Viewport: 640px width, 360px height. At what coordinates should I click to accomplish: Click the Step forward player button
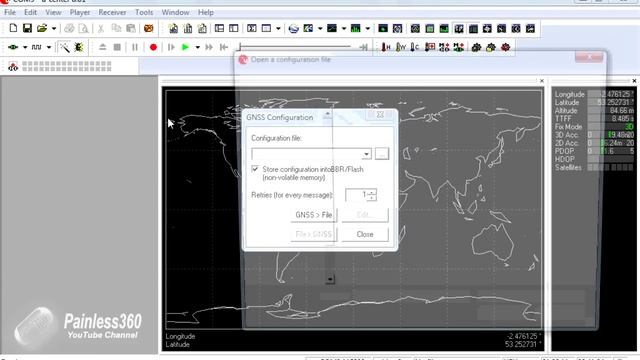click(x=171, y=47)
